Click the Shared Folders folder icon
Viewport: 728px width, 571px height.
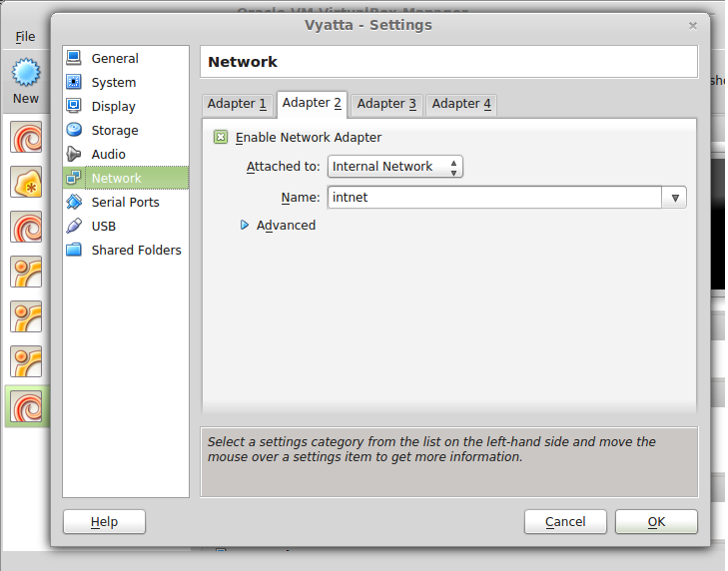tap(73, 250)
